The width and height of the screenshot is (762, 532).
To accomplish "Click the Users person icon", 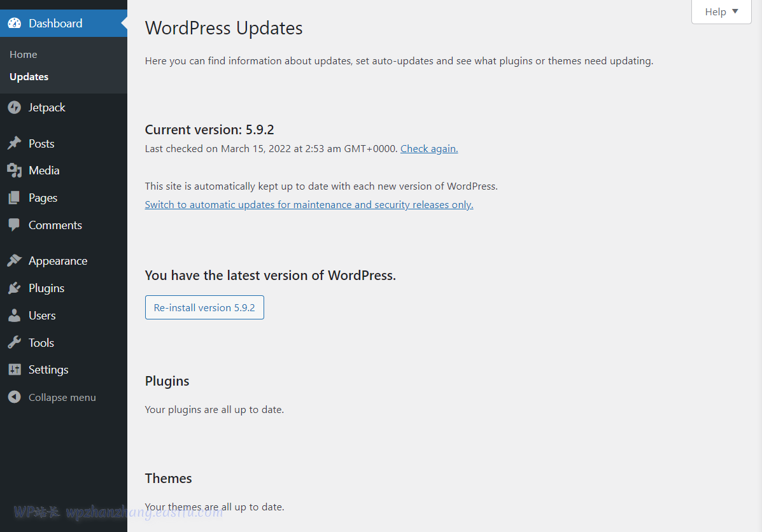I will [14, 316].
